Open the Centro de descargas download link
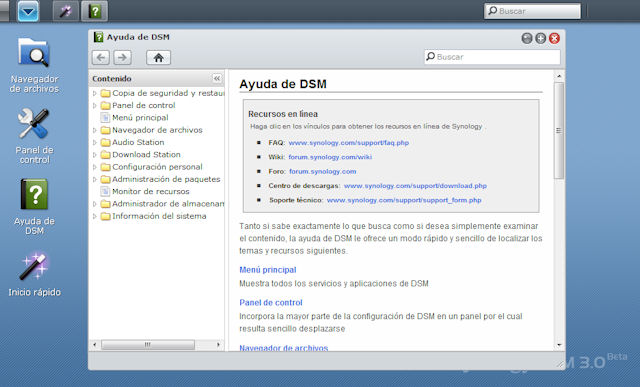Screen dimensions: 640x387 [415, 186]
